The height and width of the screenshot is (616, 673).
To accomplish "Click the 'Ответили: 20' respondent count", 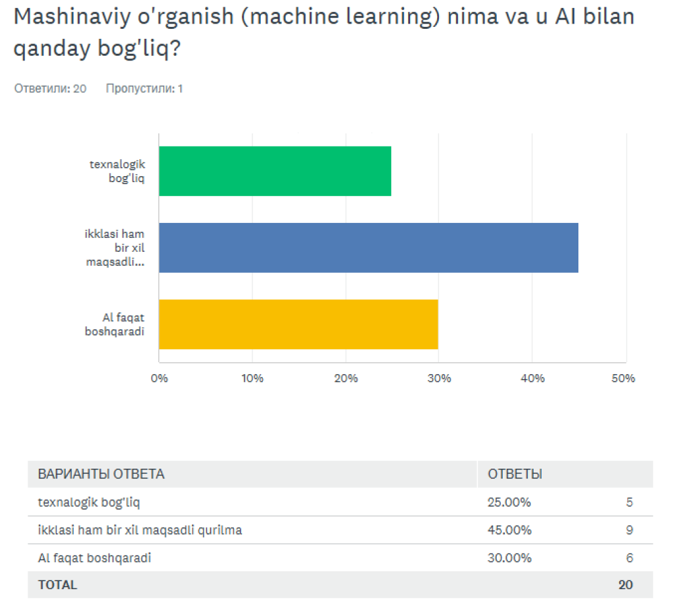I will [51, 89].
